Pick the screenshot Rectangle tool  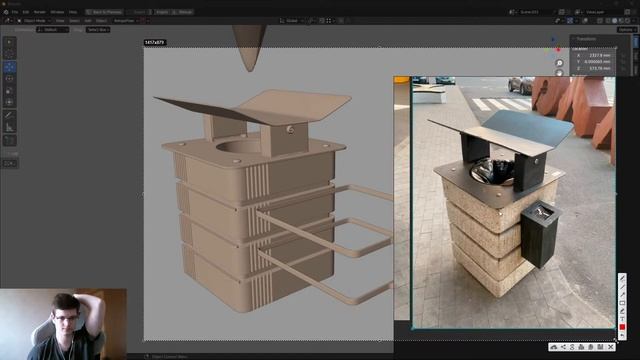pyautogui.click(x=622, y=303)
